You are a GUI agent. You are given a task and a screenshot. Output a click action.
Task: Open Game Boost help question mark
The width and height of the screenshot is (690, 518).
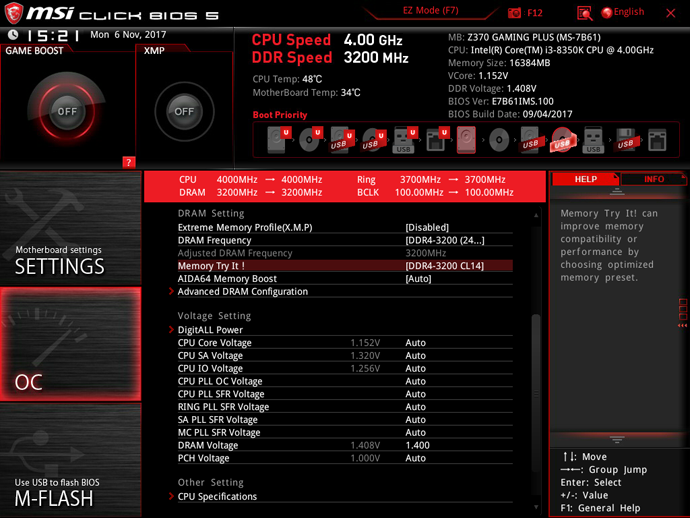pos(128,162)
